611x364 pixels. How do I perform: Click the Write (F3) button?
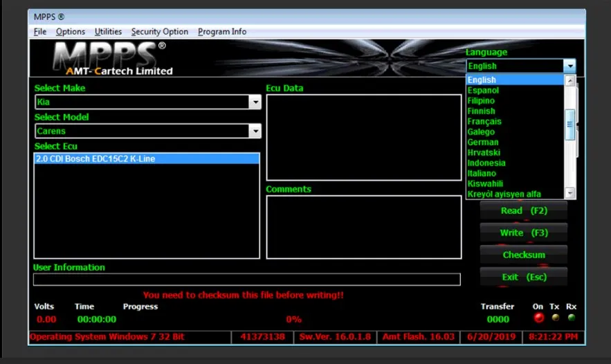point(523,233)
